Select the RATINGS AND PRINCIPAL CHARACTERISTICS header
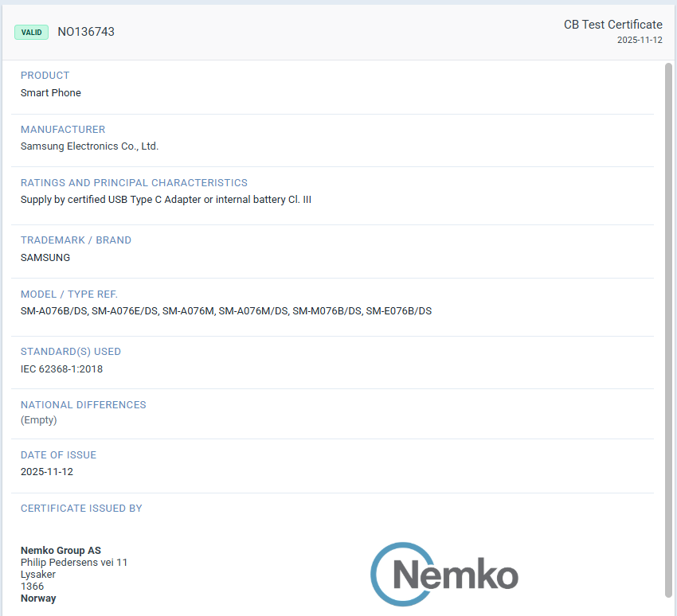677x616 pixels. (x=133, y=182)
